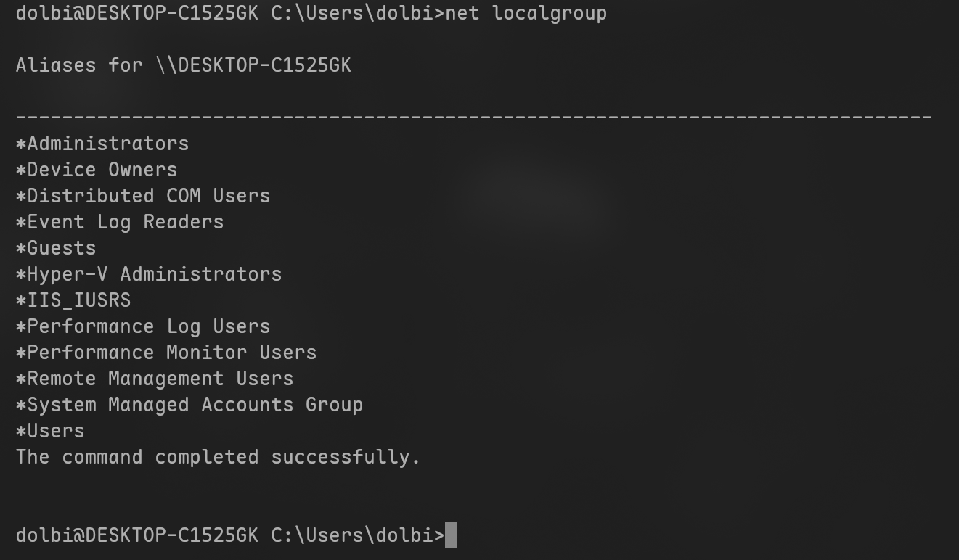Click the bottom prompt's C:\Users\dolbi path

pos(351,535)
